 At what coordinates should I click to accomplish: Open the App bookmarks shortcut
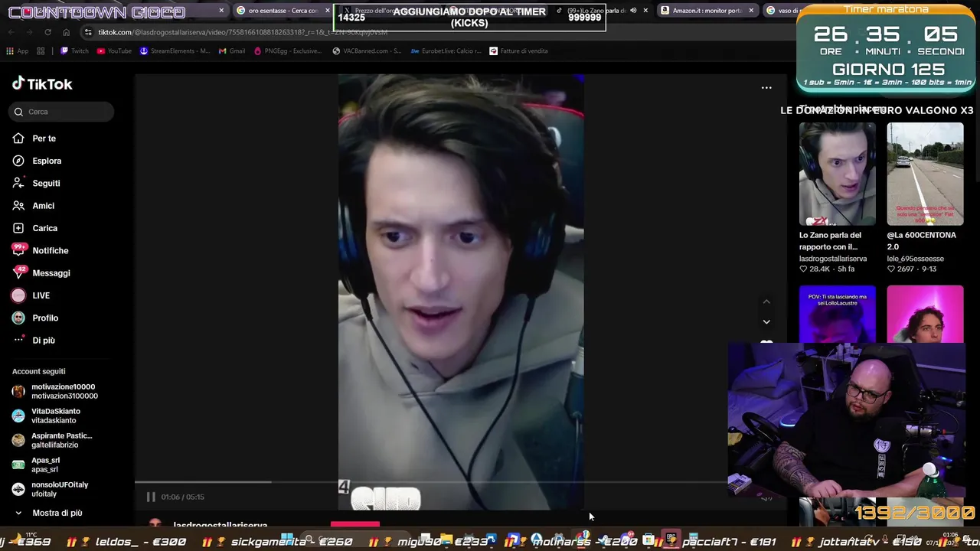(x=17, y=51)
